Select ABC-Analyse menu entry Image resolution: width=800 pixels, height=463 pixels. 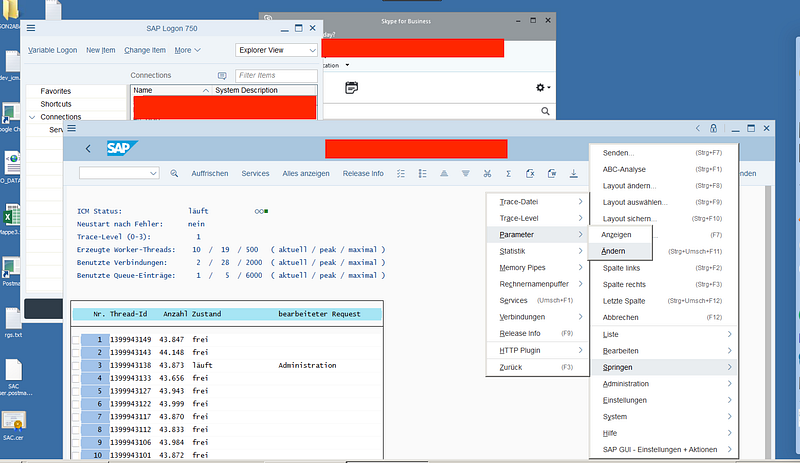click(x=662, y=169)
